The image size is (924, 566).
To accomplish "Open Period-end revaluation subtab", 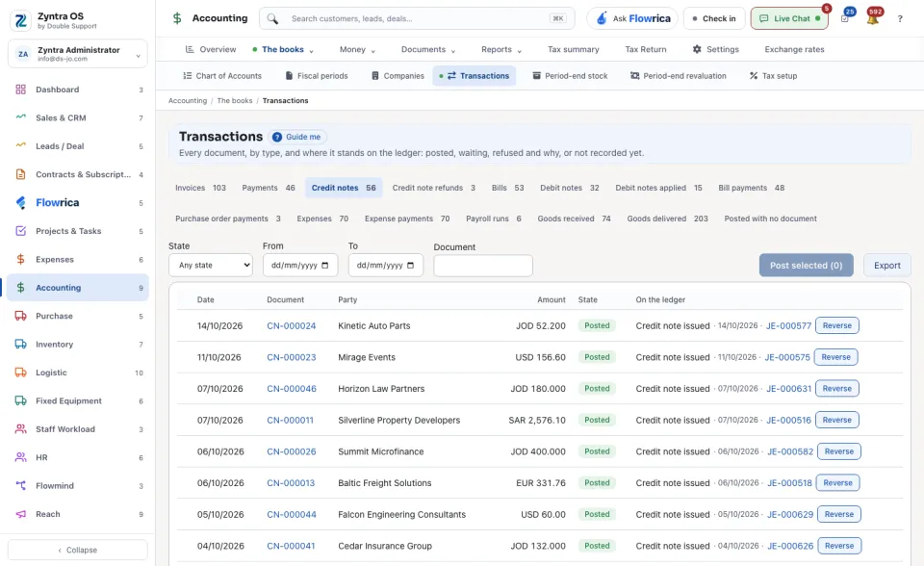I will [679, 76].
